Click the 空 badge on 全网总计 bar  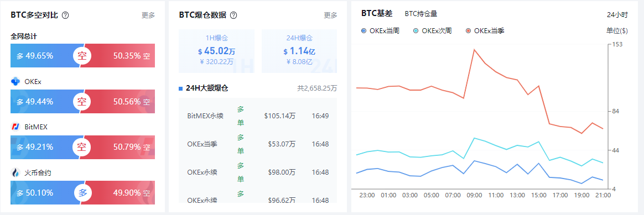pyautogui.click(x=82, y=56)
